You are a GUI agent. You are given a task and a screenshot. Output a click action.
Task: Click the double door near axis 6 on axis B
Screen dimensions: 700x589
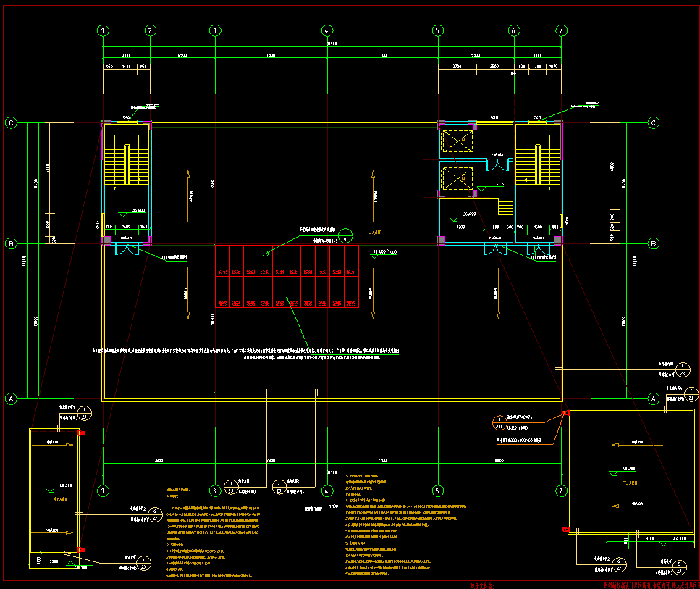coord(498,250)
